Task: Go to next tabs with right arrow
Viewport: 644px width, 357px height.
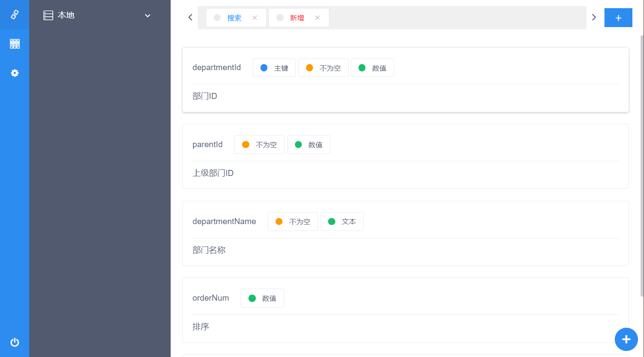Action: [594, 17]
